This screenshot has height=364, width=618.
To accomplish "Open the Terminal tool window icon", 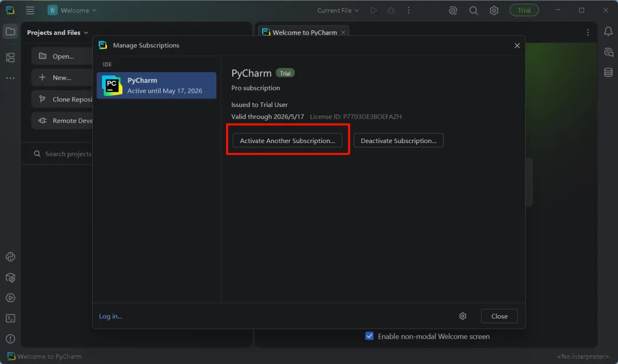I will 10,318.
